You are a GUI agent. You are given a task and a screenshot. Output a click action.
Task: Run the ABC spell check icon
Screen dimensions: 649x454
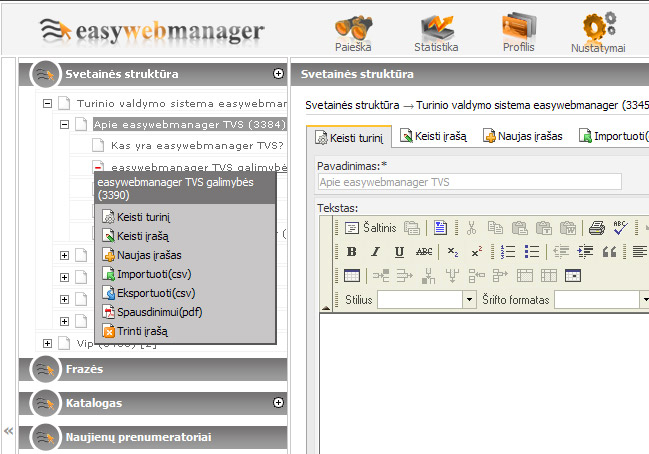pos(620,228)
